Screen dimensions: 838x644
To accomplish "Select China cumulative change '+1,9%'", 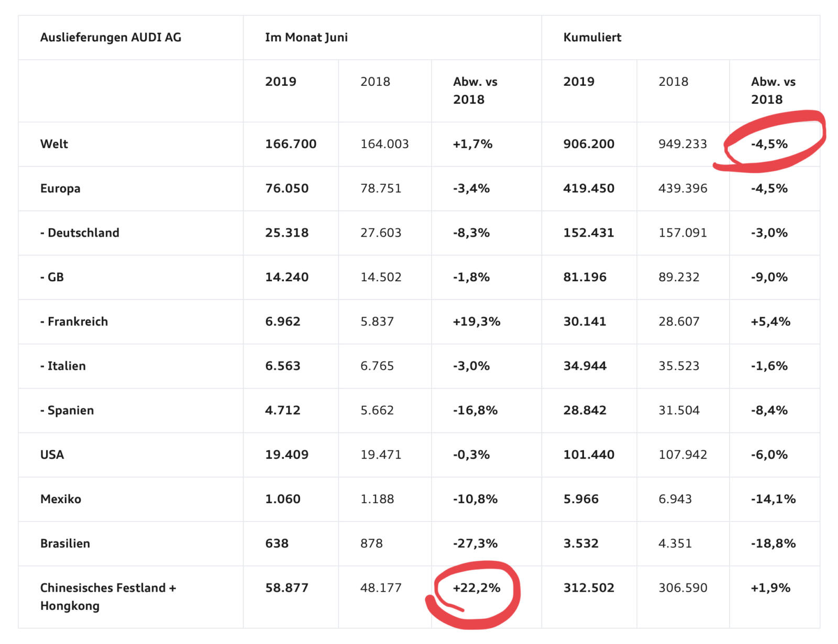I will [x=770, y=588].
